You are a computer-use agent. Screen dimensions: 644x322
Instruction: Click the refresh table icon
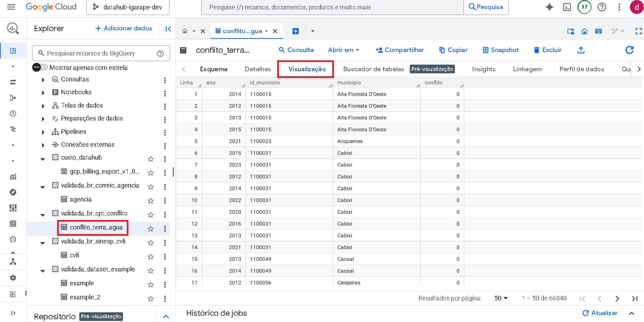pos(629,50)
